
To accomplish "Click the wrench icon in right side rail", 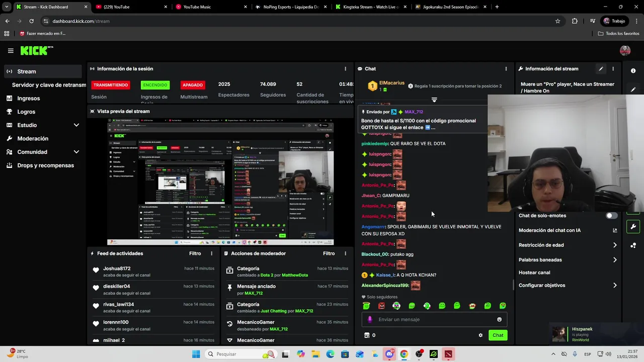I will 633,227.
